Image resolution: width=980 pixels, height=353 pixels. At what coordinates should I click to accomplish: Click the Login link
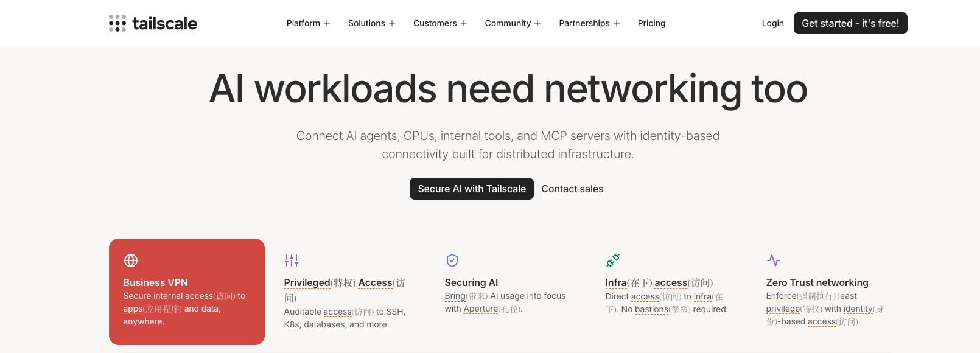coord(773,23)
